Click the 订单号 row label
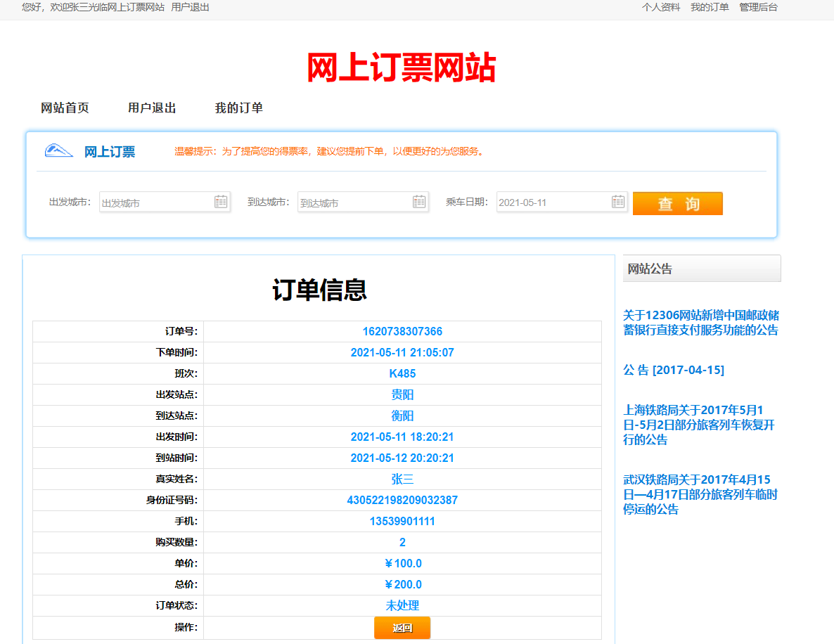 [x=181, y=331]
